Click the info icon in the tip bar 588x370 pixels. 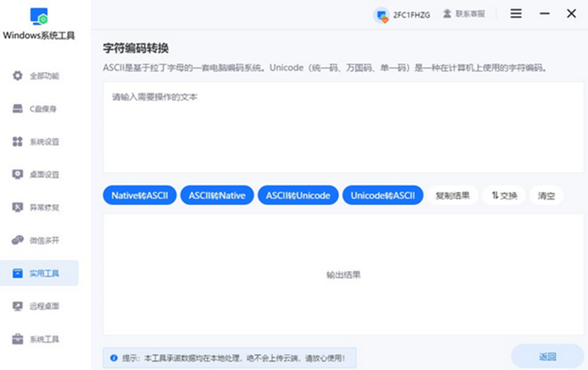[114, 358]
